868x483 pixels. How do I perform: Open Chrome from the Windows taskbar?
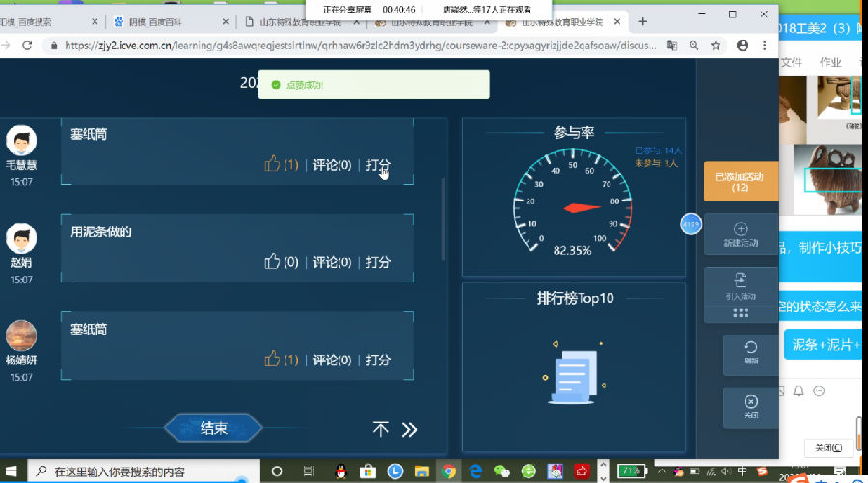[448, 471]
